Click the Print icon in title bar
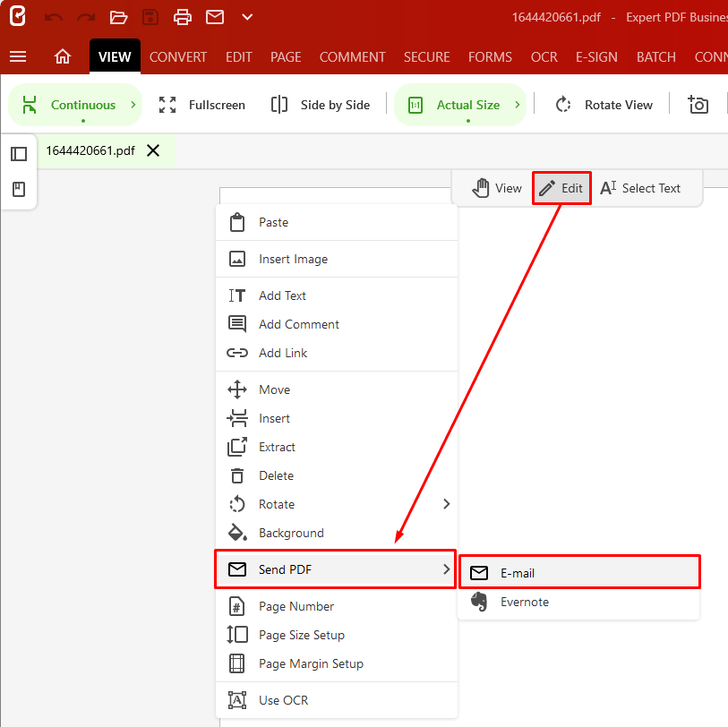 [x=183, y=17]
